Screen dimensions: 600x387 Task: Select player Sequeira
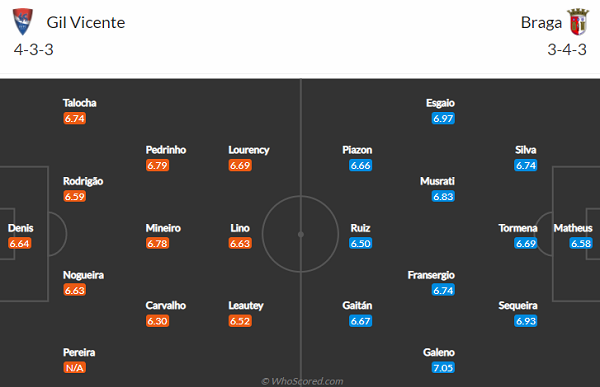pyautogui.click(x=518, y=305)
